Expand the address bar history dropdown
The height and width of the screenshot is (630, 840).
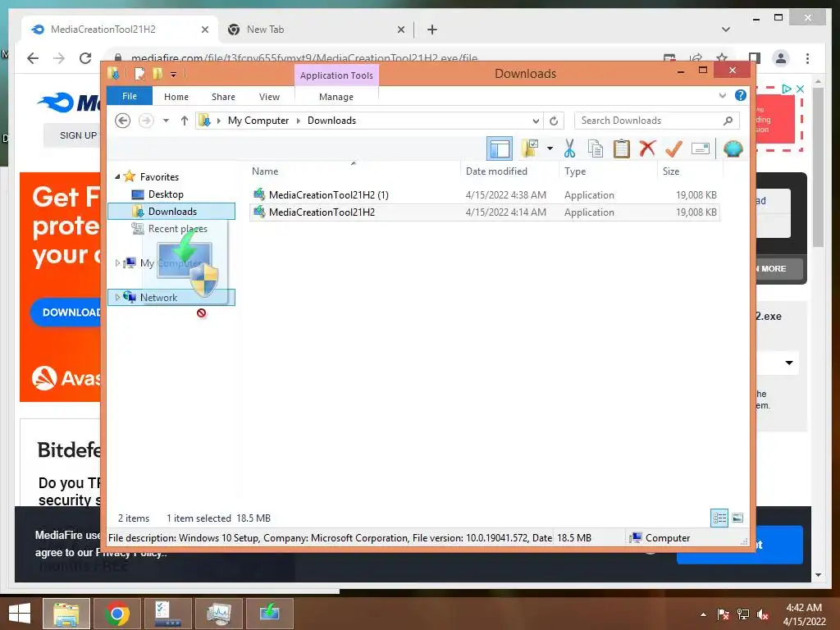(536, 121)
